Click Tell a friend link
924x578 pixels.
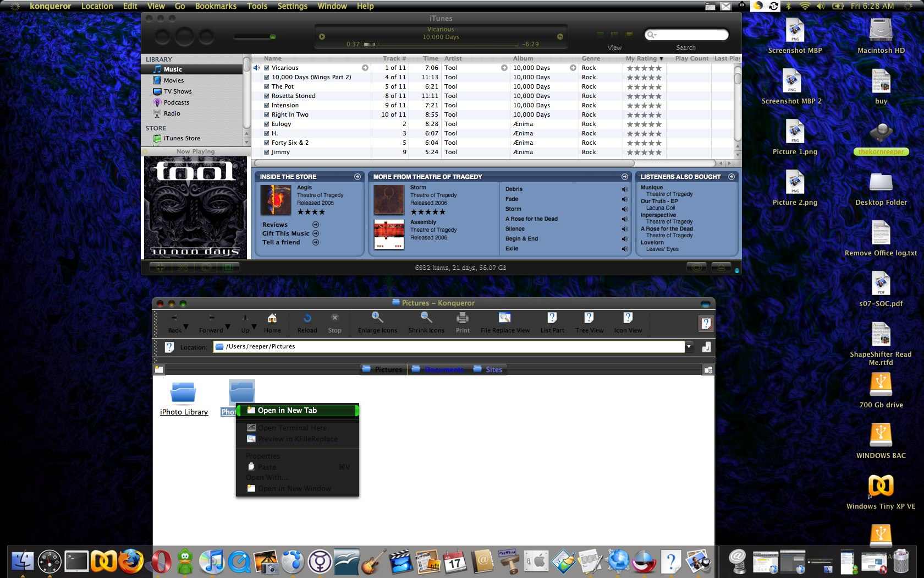tap(281, 242)
